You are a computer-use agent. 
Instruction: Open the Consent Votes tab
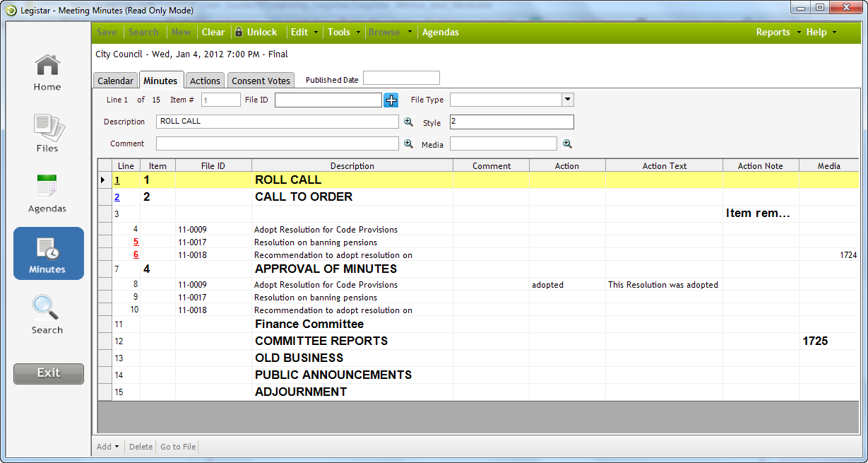[260, 80]
